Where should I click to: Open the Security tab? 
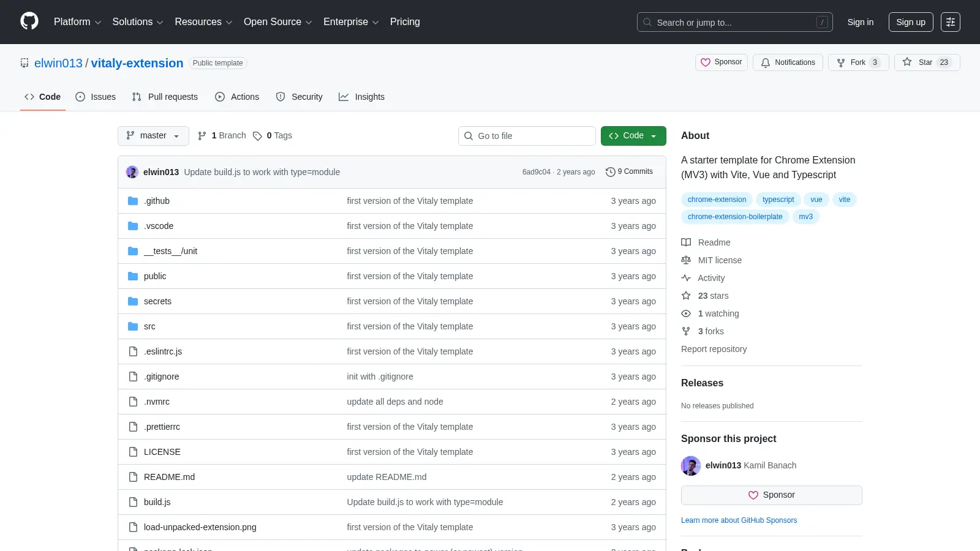click(x=299, y=97)
